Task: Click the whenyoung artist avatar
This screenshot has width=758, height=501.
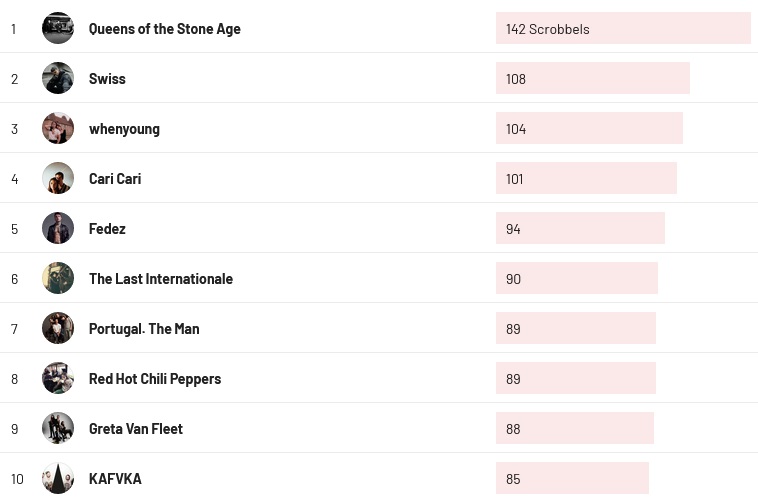Action: (58, 128)
